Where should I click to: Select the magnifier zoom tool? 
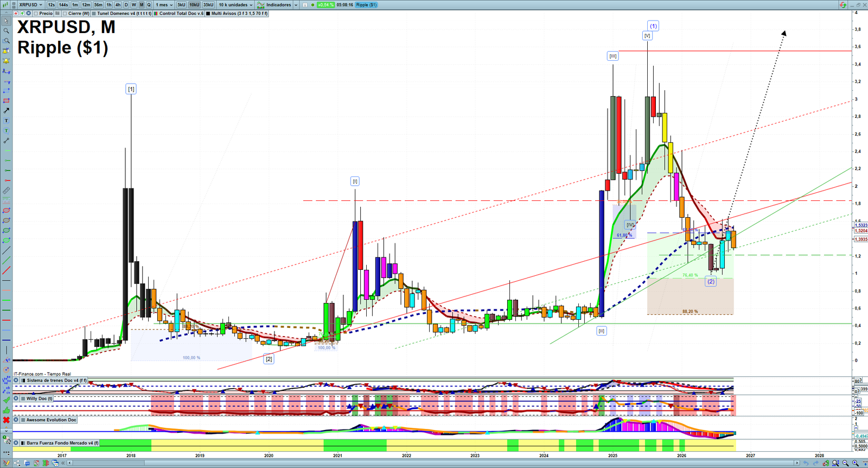(6, 31)
